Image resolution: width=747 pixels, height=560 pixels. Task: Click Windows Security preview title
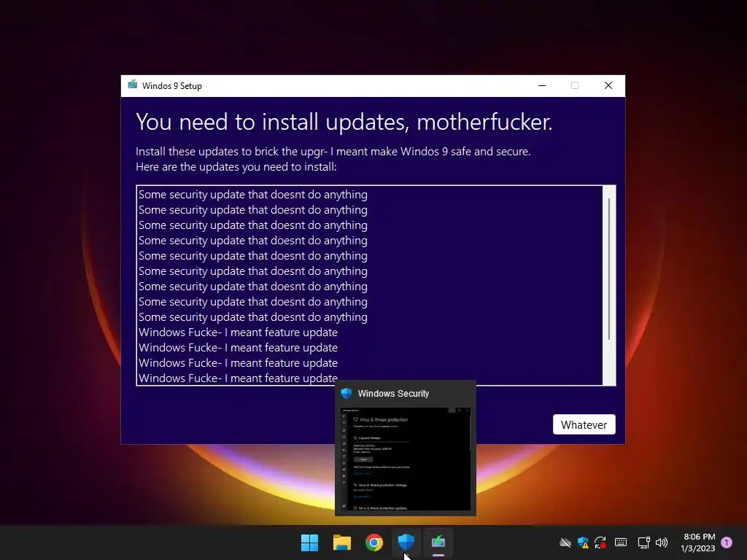coord(393,393)
